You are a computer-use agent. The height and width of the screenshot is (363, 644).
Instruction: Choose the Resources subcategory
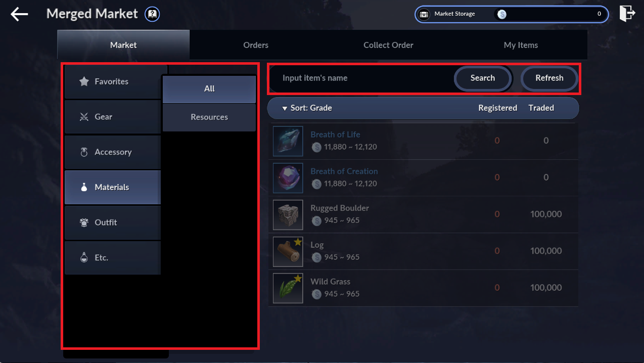click(209, 117)
